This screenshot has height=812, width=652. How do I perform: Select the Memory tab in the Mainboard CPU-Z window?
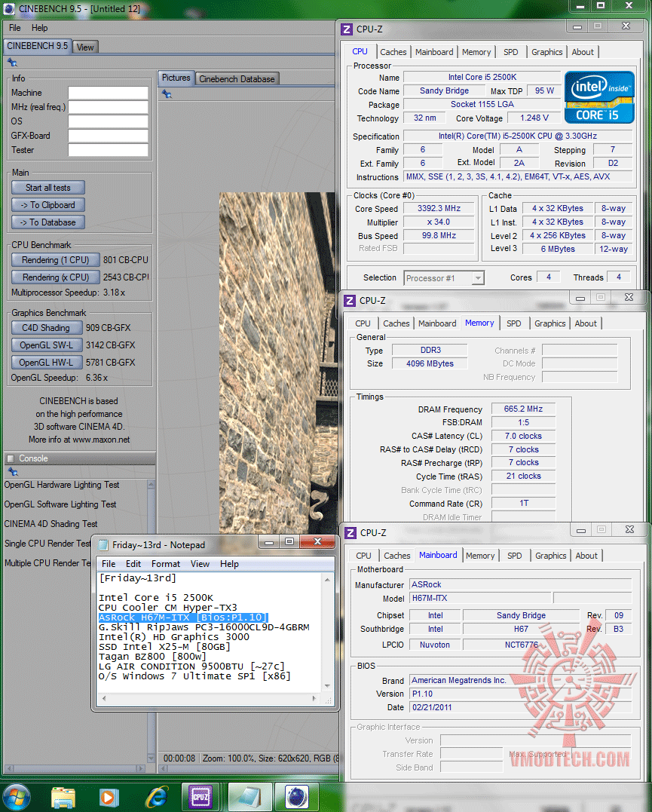[x=480, y=556]
